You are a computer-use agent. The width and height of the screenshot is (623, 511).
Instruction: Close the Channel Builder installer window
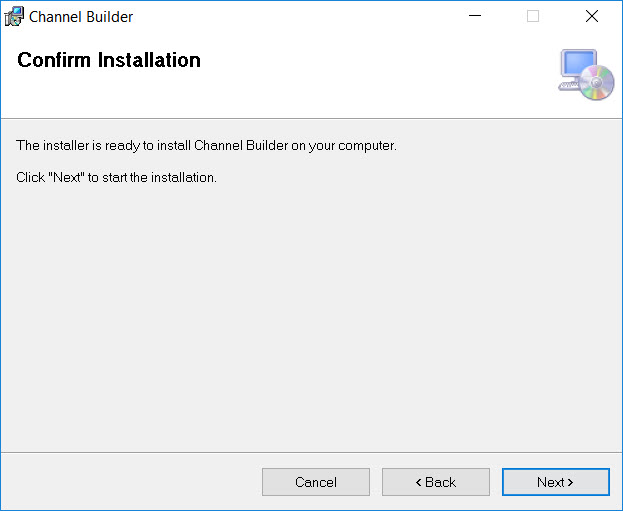click(591, 16)
